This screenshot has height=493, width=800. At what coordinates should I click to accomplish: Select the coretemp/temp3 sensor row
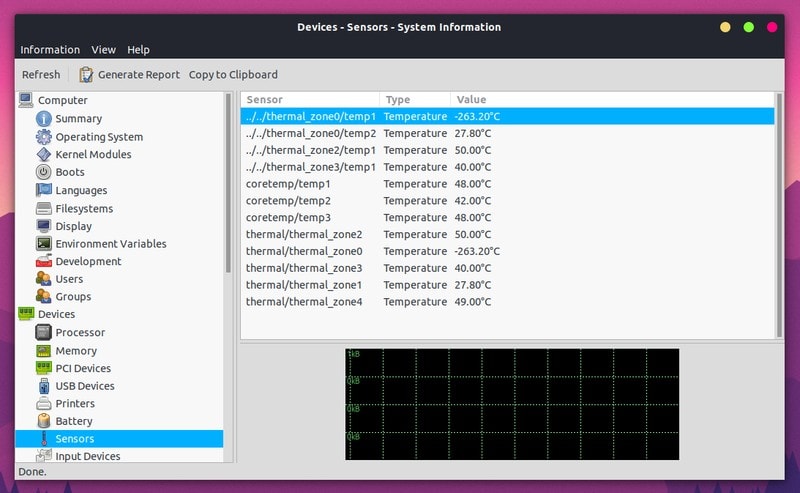(507, 217)
